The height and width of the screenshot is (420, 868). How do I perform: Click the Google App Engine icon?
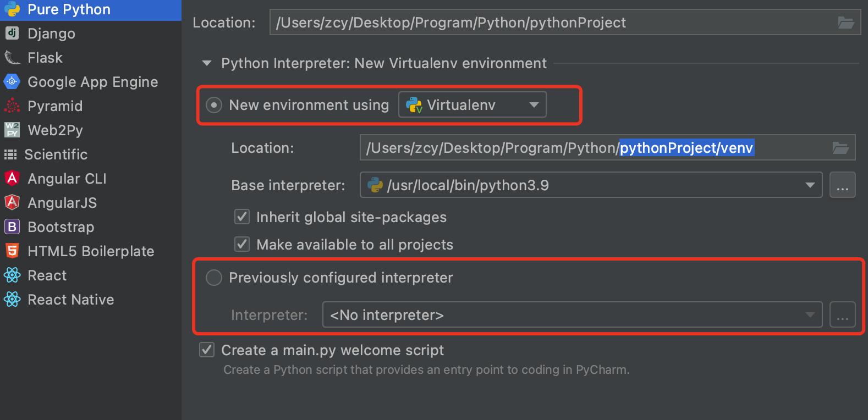(x=12, y=81)
